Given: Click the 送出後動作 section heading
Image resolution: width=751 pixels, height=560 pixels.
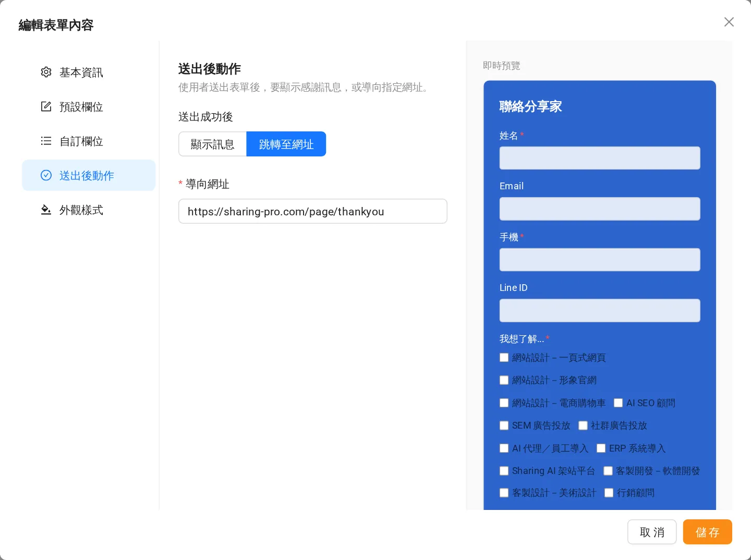Looking at the screenshot, I should (210, 69).
